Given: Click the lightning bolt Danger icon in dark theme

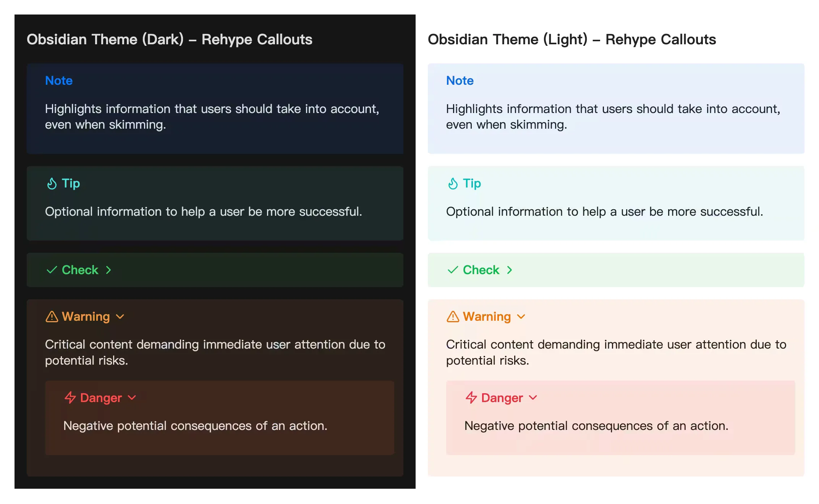Looking at the screenshot, I should point(70,397).
